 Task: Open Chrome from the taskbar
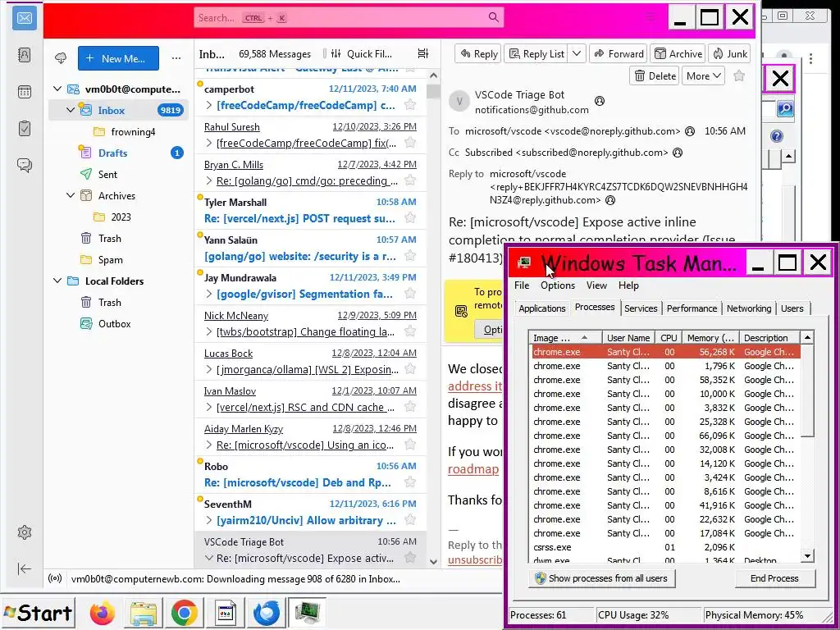pos(185,613)
